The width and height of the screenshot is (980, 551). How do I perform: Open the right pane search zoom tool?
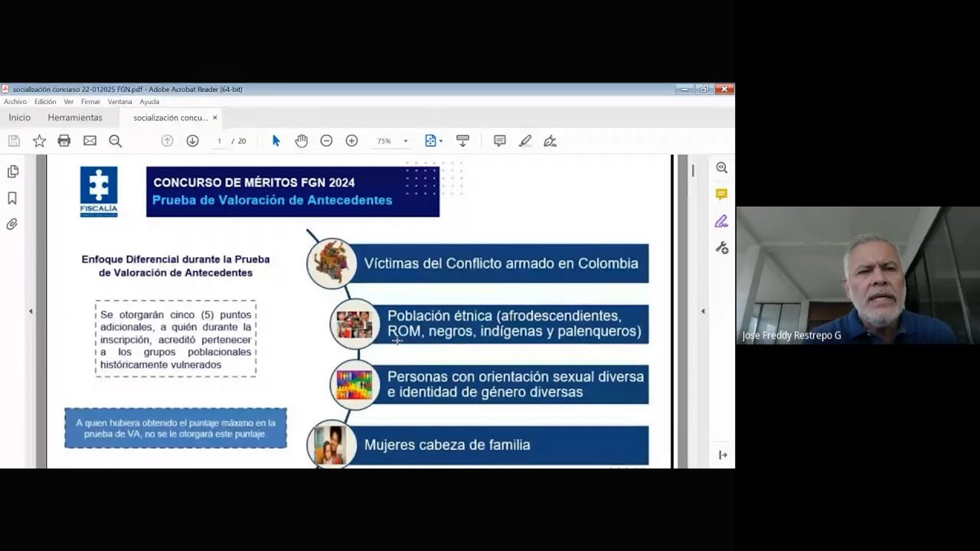tap(721, 168)
